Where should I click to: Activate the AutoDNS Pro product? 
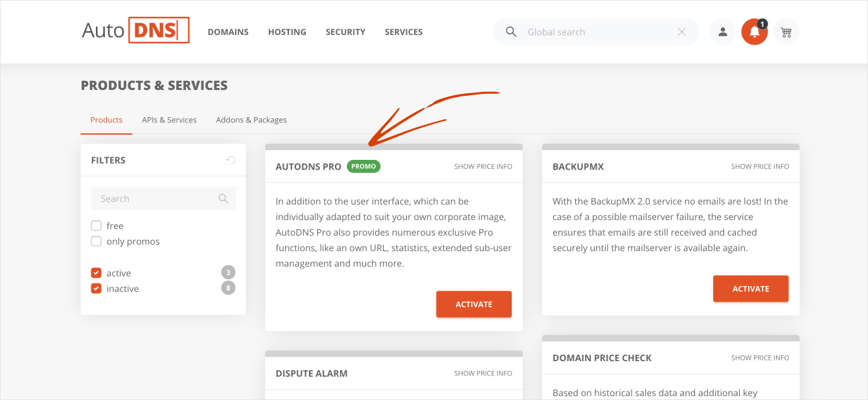[x=474, y=304]
